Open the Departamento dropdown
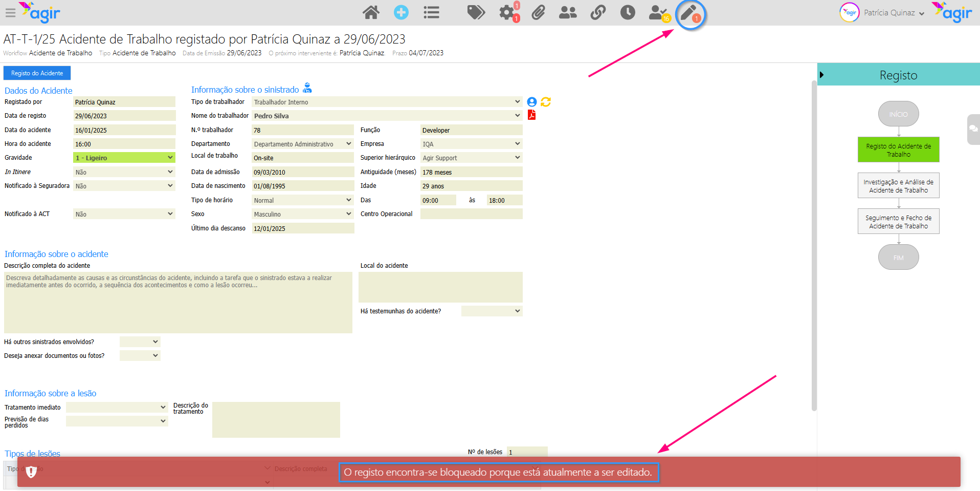Viewport: 980px width, 491px height. [303, 144]
